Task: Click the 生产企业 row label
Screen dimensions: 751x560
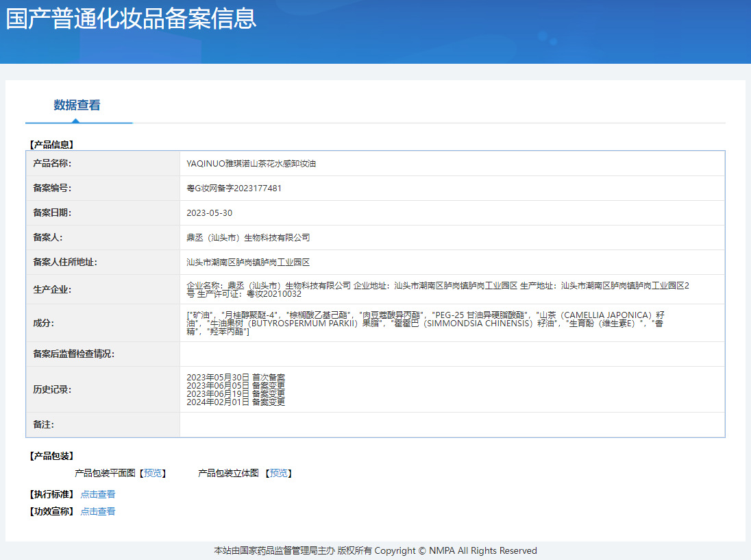Action: click(x=51, y=290)
